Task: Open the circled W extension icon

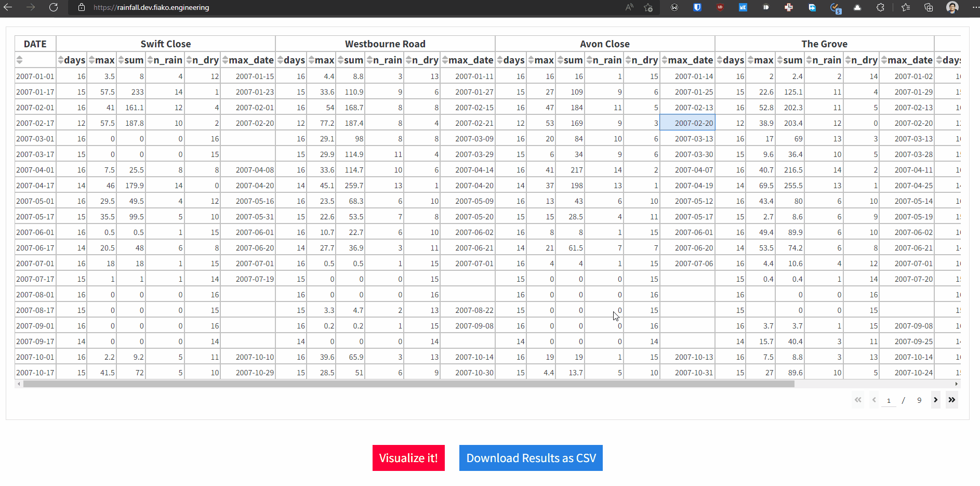Action: point(674,7)
